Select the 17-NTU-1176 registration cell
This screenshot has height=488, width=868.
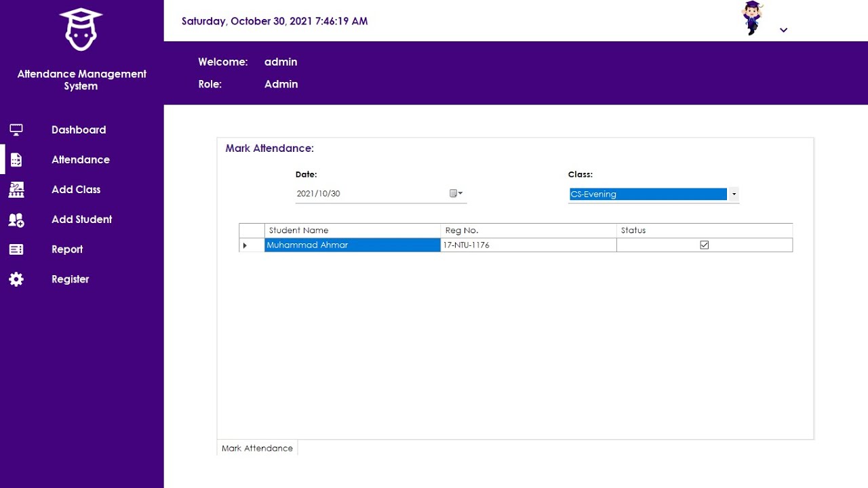click(x=529, y=245)
